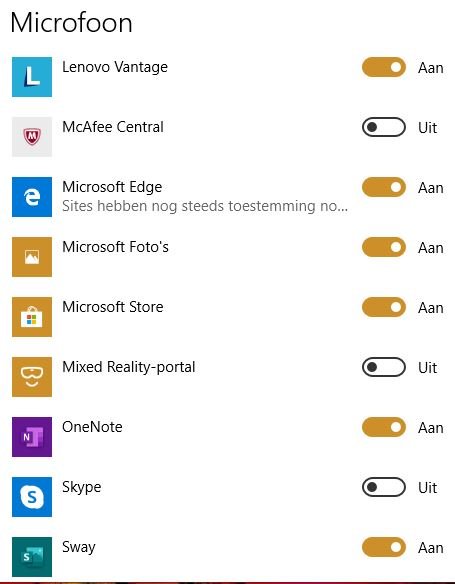455x584 pixels.
Task: Enable Mixed Reality-portal microphone toggle
Action: click(x=384, y=367)
